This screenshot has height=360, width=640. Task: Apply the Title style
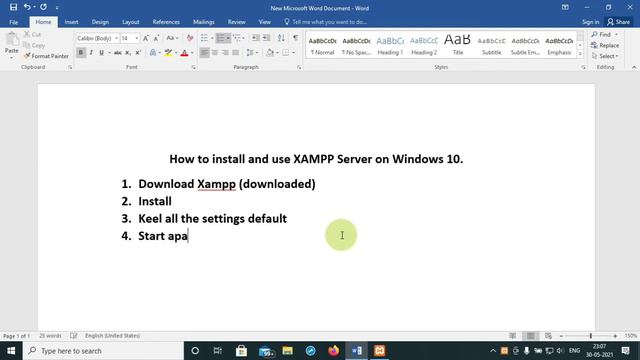point(458,45)
